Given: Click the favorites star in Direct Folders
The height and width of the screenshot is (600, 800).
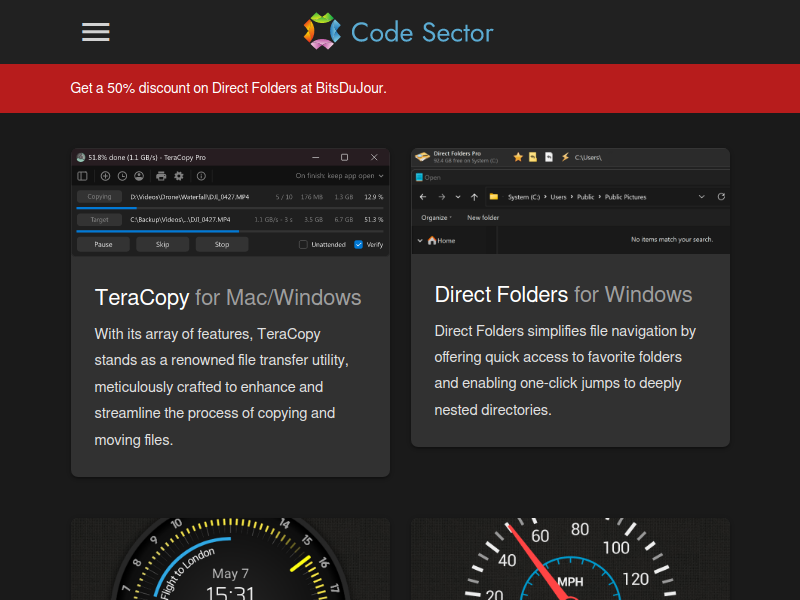Looking at the screenshot, I should tap(518, 157).
